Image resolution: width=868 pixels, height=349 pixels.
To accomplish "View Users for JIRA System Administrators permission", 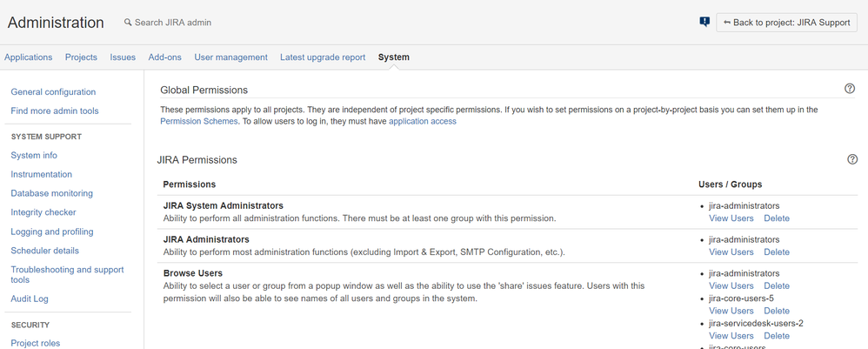I will click(x=731, y=218).
